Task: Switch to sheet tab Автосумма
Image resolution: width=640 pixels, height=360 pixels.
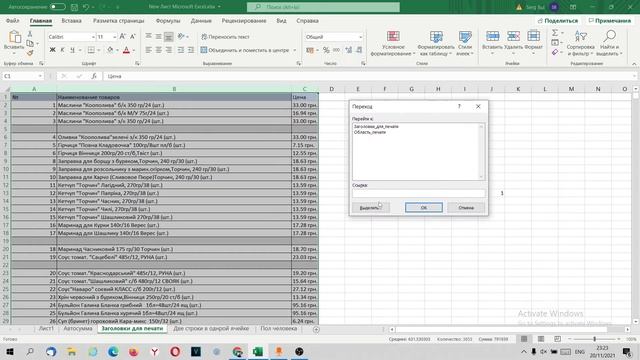Action: click(x=78, y=329)
